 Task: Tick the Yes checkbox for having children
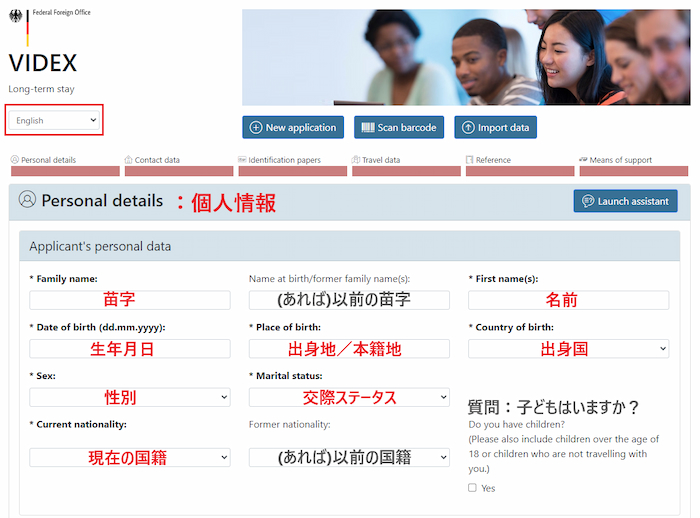point(472,488)
